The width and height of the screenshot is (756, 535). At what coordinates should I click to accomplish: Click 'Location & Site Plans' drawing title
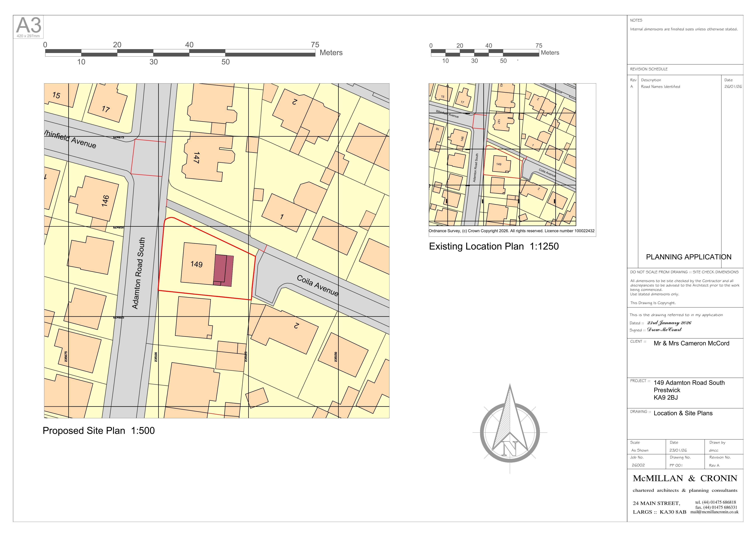[x=683, y=413]
